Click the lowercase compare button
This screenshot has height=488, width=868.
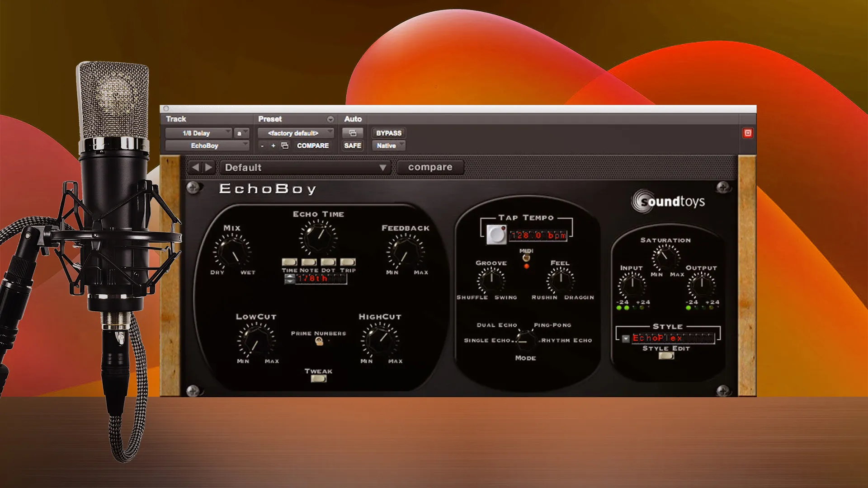coord(430,167)
